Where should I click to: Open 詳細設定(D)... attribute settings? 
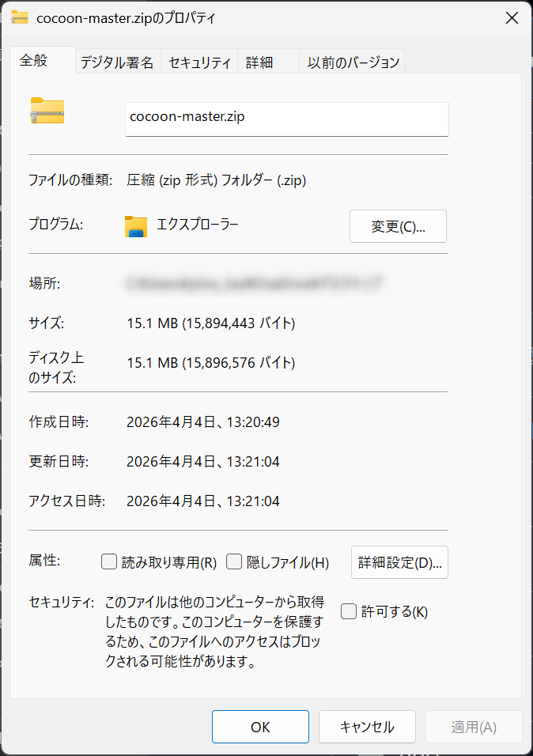tap(399, 562)
